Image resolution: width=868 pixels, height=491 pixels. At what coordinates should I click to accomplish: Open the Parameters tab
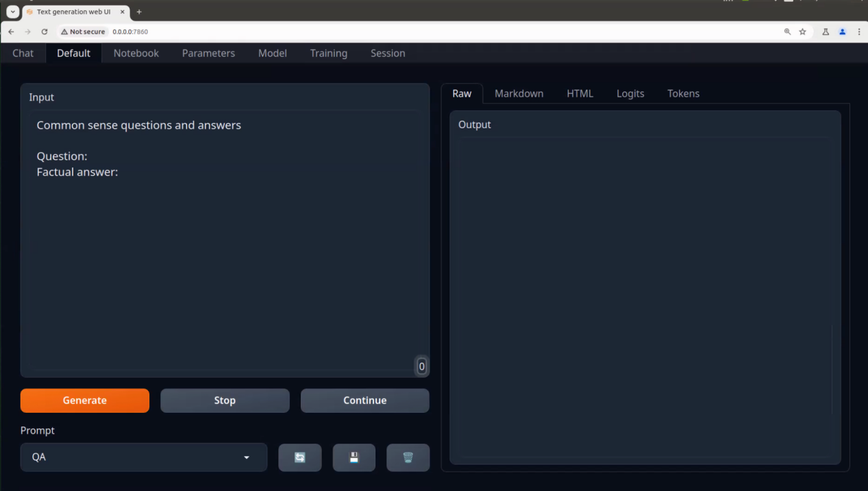(208, 53)
